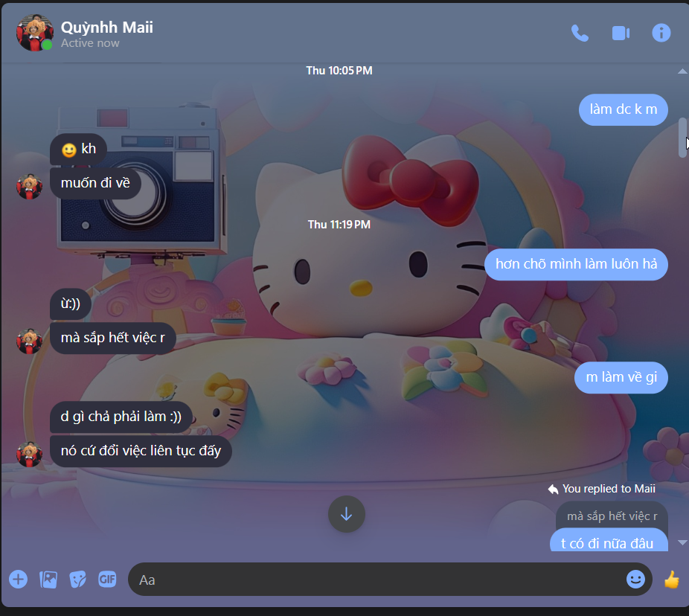Select the message "d gì chả phải làm :))"

[121, 417]
